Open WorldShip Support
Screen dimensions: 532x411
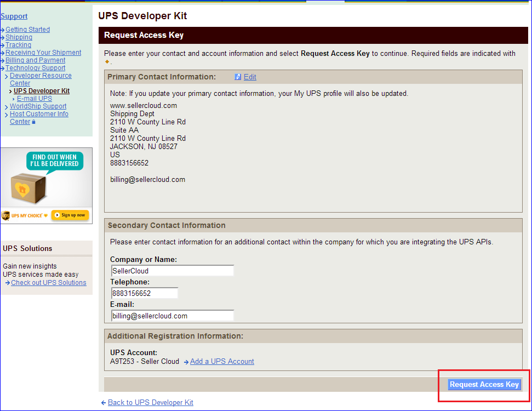[x=38, y=106]
